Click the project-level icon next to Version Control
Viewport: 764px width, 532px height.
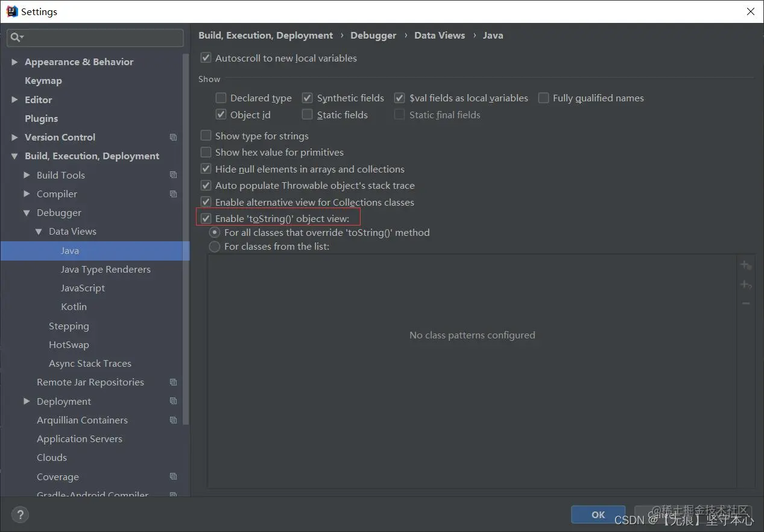(x=174, y=138)
